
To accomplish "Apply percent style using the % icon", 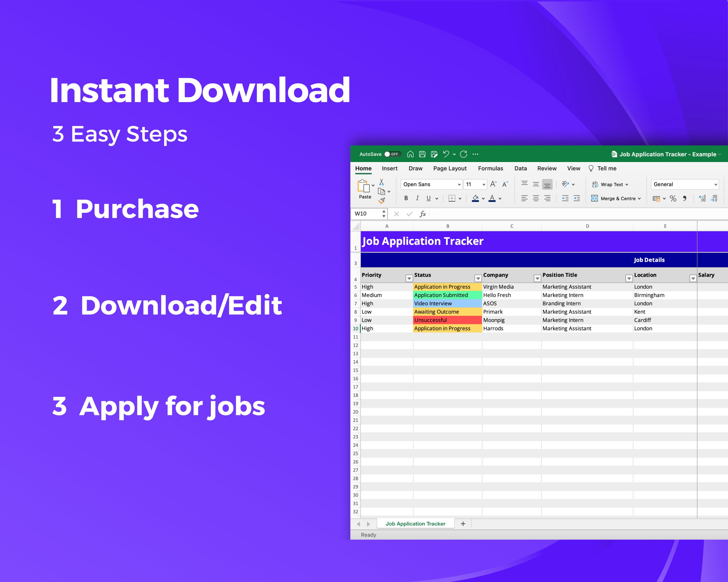I will tap(673, 199).
